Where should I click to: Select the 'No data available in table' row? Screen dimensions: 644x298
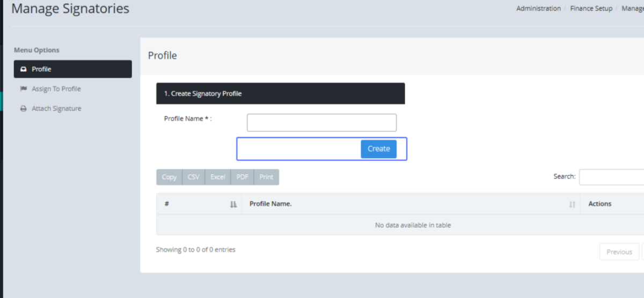click(412, 225)
